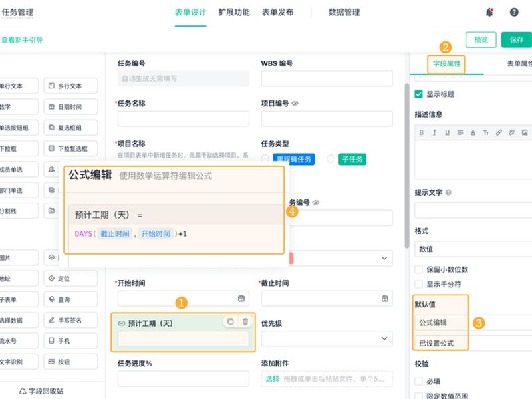532x399 pixels.
Task: Click the 预览 button
Action: pyautogui.click(x=481, y=40)
